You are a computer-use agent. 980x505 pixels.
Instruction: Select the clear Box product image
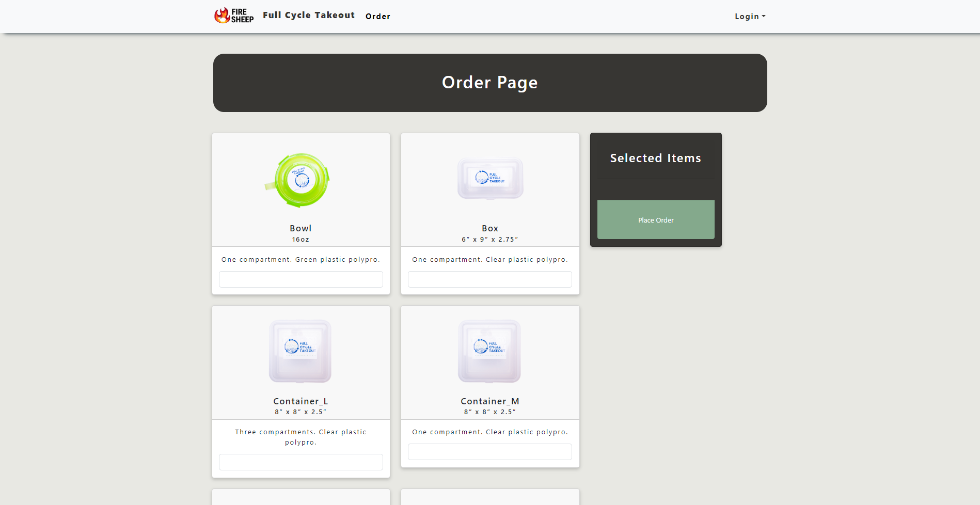[490, 179]
